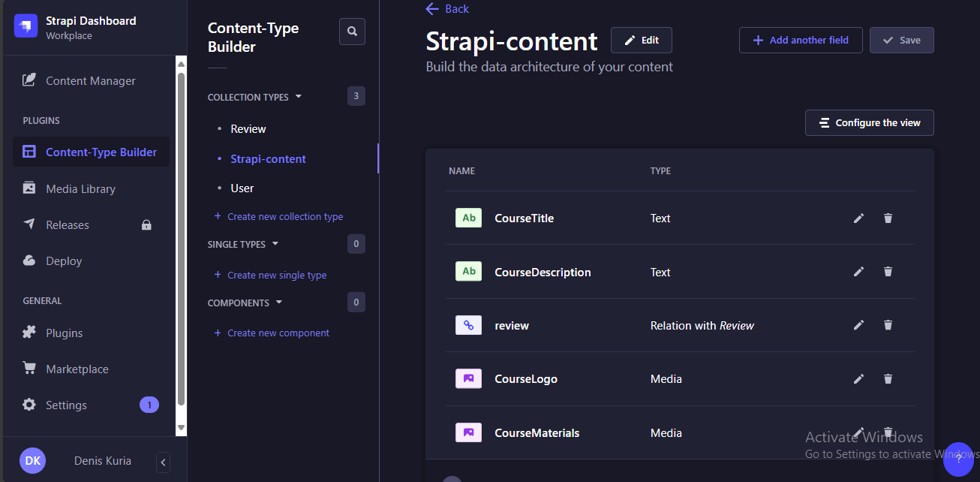Click the Releases lock icon
Viewport: 980px width, 482px height.
[146, 224]
